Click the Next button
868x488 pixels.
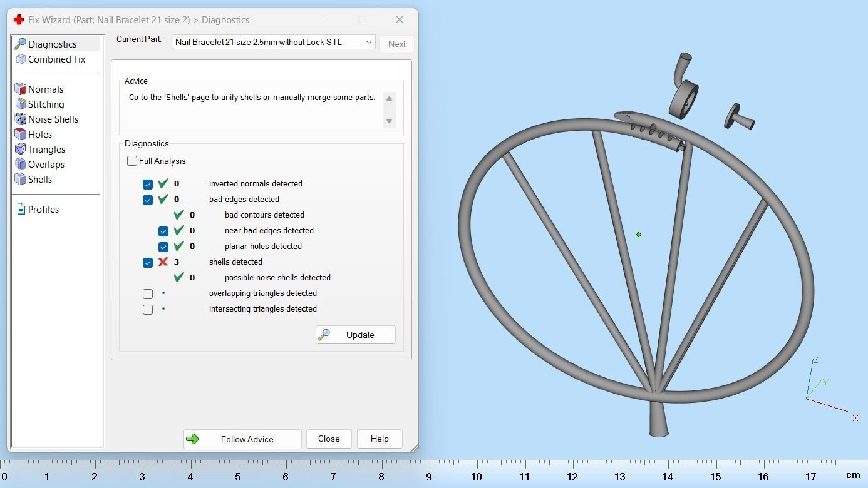(x=396, y=44)
